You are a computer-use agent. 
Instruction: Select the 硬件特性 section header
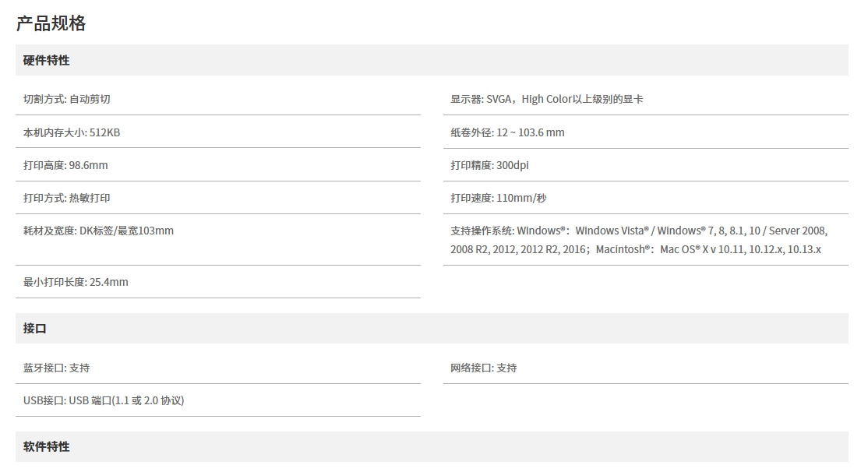tap(47, 60)
